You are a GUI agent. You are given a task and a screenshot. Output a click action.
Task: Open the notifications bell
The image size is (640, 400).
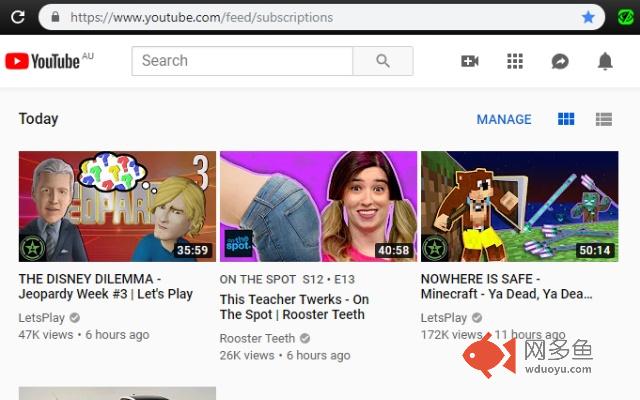(605, 61)
